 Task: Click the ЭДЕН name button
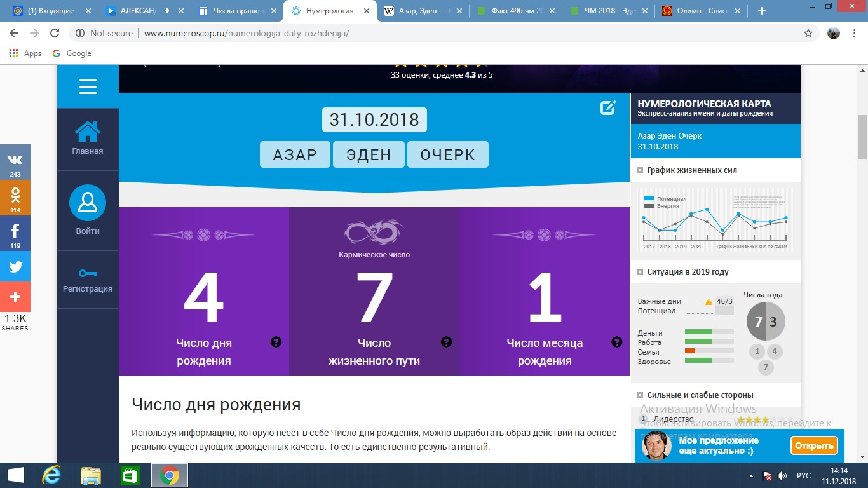368,154
